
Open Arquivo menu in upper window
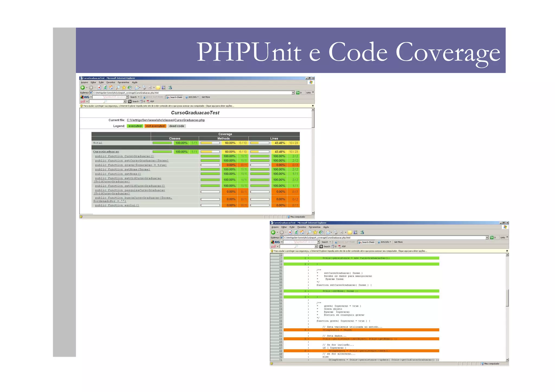[x=84, y=82]
